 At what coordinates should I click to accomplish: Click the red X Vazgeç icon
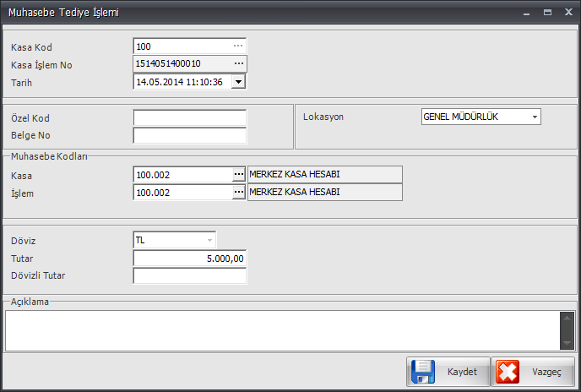point(508,372)
